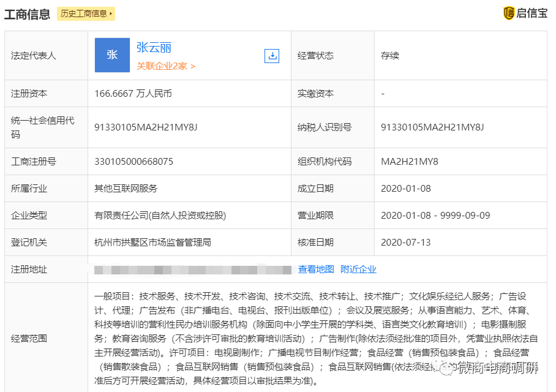Viewport: 556px width, 392px height.
Task: Click the 营业期限 label cell
Action: [x=332, y=216]
